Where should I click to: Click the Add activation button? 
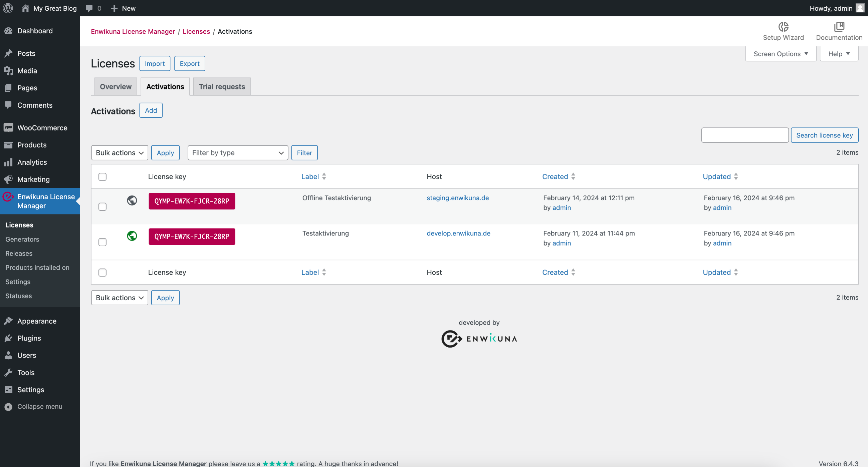coord(150,110)
